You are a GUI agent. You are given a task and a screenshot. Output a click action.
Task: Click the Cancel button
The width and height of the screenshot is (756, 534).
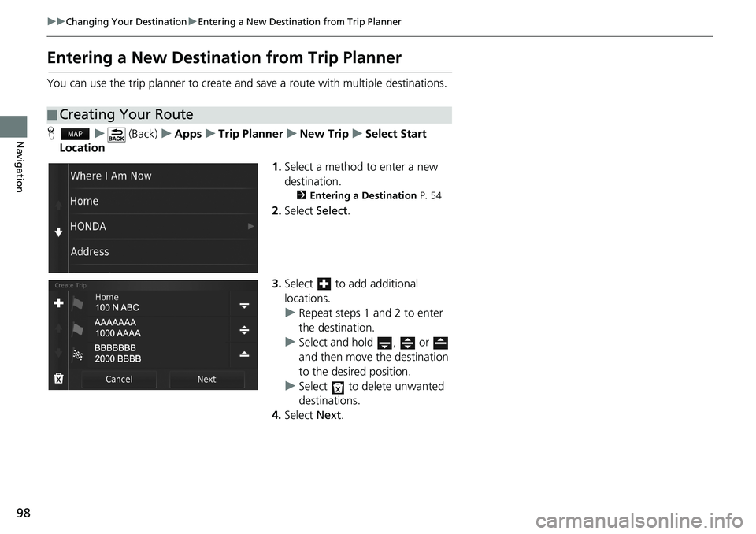pos(119,380)
